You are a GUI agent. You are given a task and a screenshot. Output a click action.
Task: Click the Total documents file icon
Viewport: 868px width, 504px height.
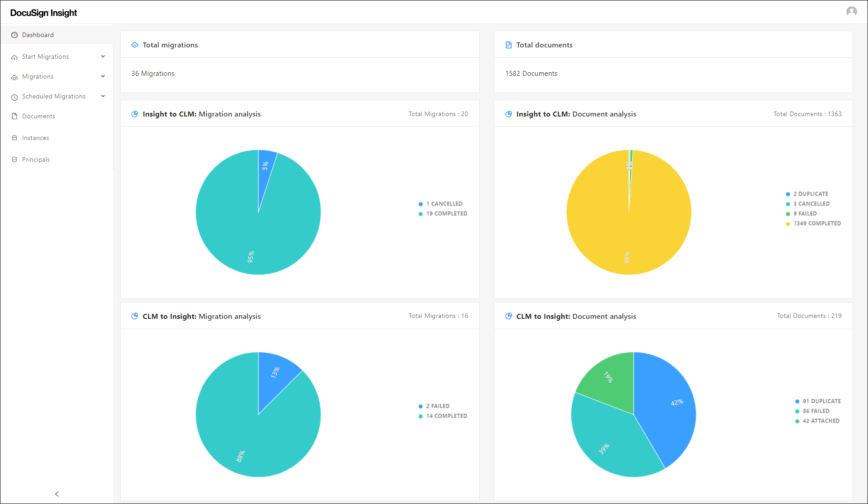click(x=509, y=45)
